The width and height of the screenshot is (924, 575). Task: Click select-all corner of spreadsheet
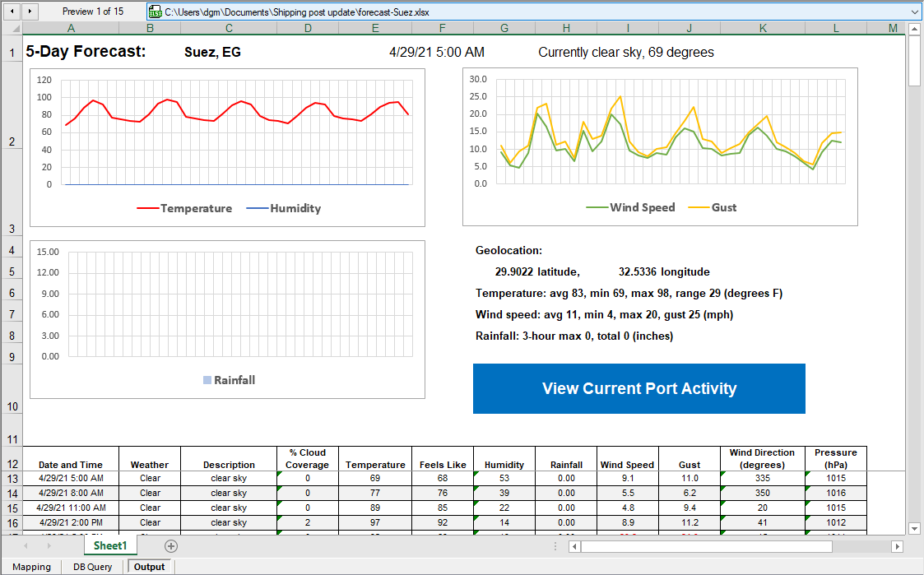coord(12,29)
